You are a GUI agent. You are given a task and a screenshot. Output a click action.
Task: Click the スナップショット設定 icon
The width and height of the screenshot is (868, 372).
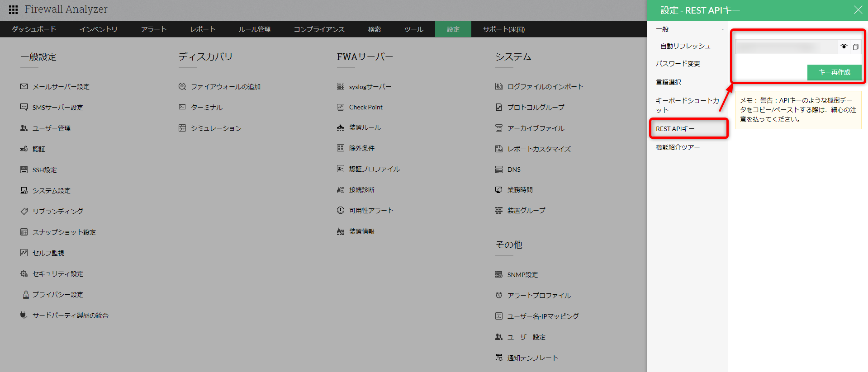point(24,232)
